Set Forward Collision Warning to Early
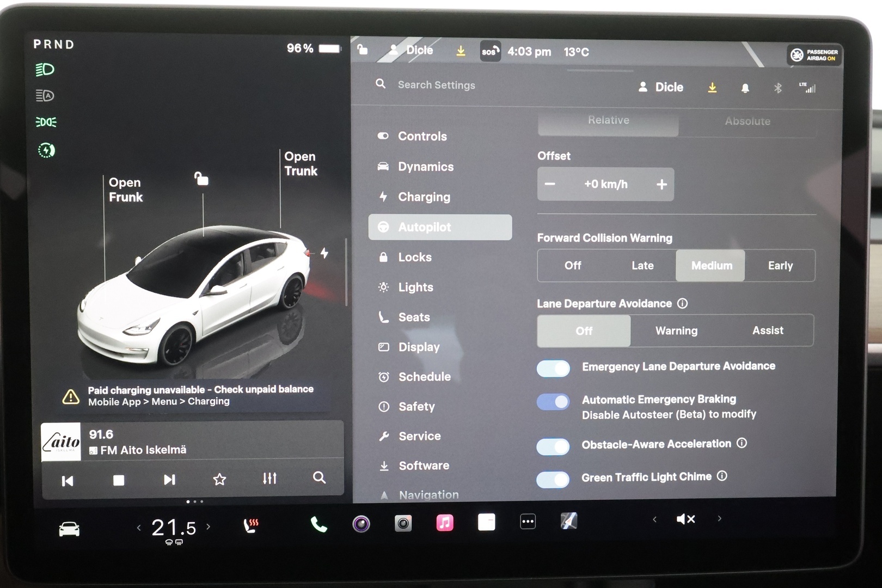 (780, 266)
